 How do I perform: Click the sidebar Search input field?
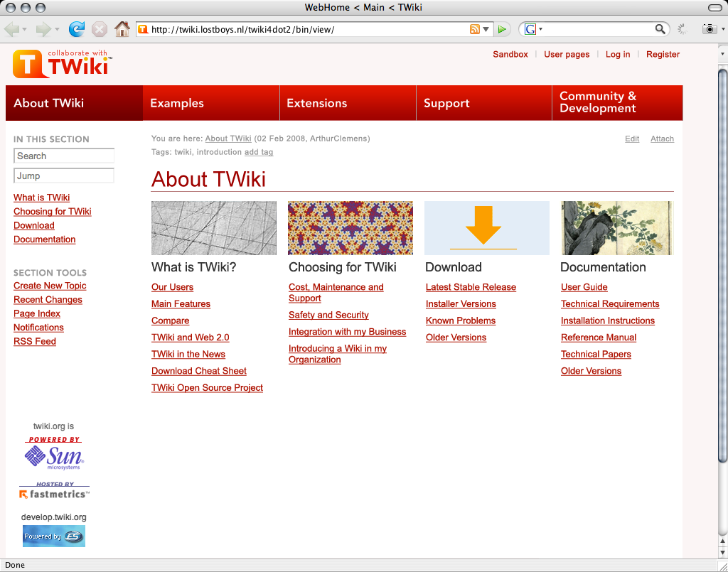64,156
